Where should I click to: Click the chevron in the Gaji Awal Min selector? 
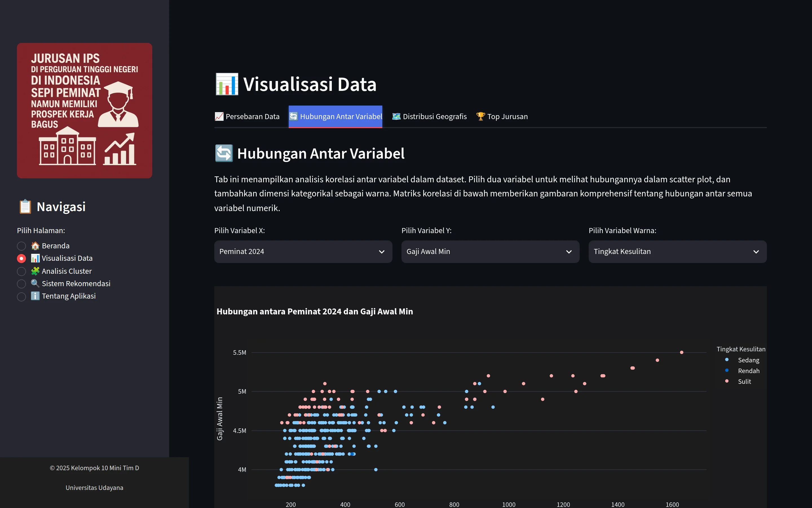coord(569,252)
